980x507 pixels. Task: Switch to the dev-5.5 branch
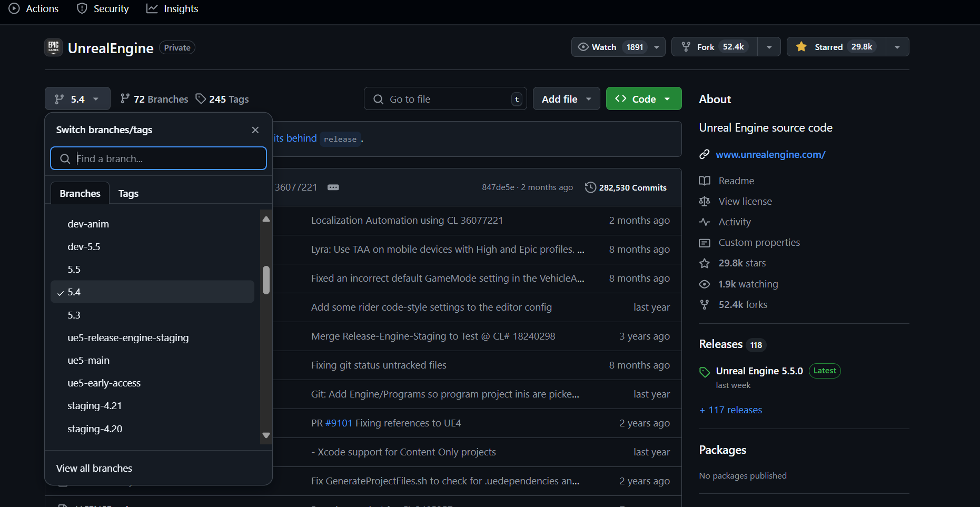[x=152, y=246]
